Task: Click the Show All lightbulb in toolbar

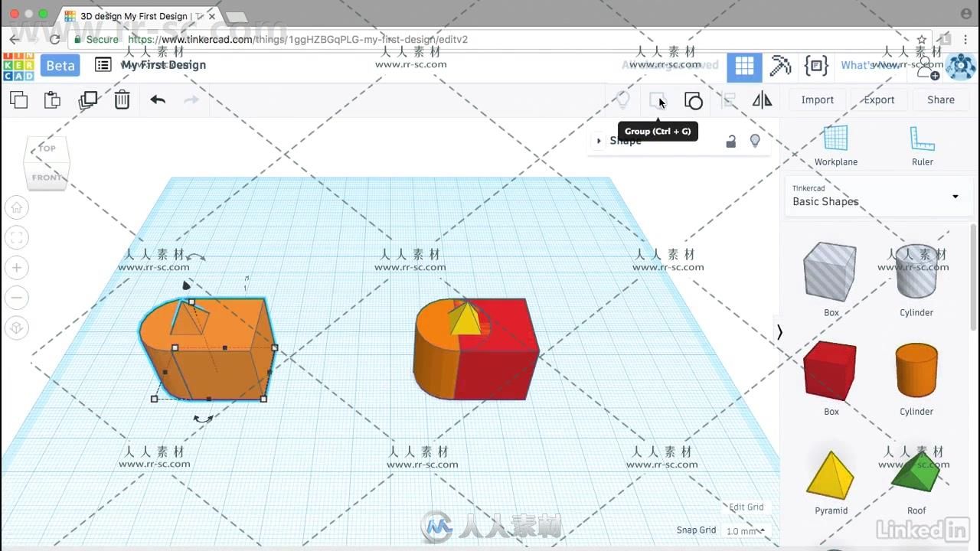Action: click(x=623, y=99)
